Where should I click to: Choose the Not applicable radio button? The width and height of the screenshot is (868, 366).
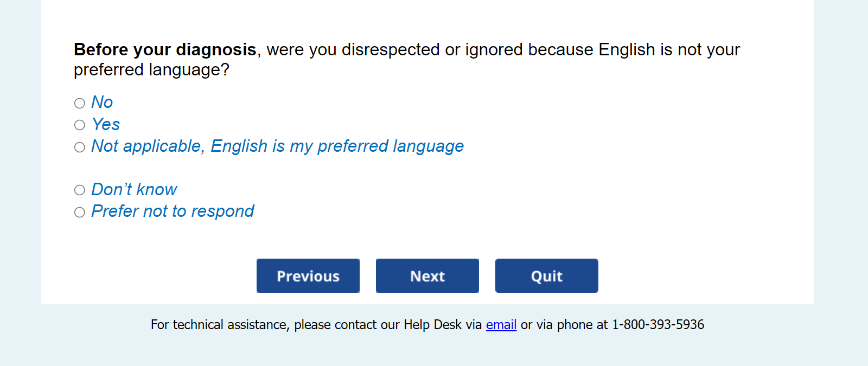[x=80, y=147]
